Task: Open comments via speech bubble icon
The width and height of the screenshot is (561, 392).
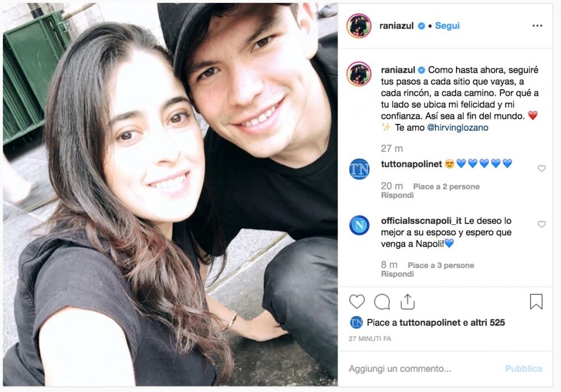Action: tap(381, 302)
